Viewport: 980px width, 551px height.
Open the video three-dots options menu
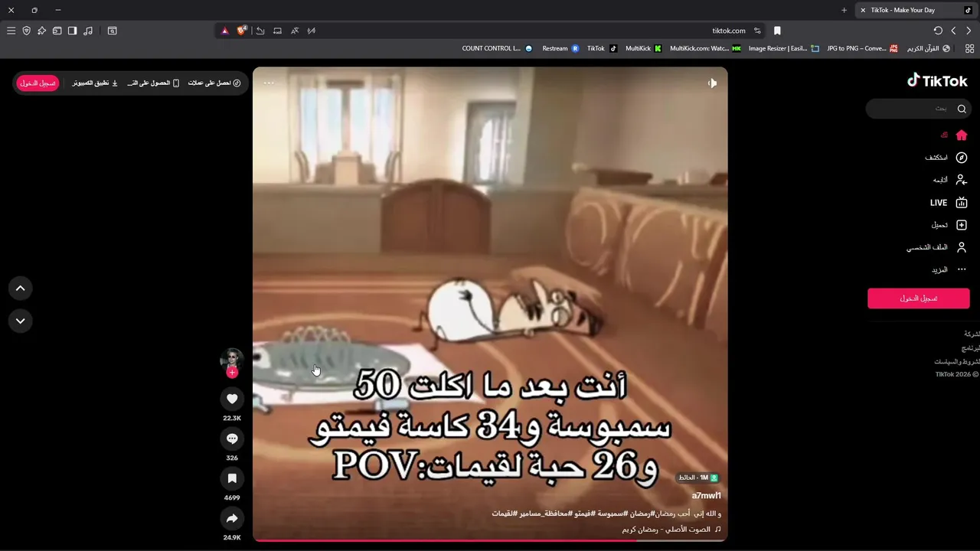pos(269,83)
